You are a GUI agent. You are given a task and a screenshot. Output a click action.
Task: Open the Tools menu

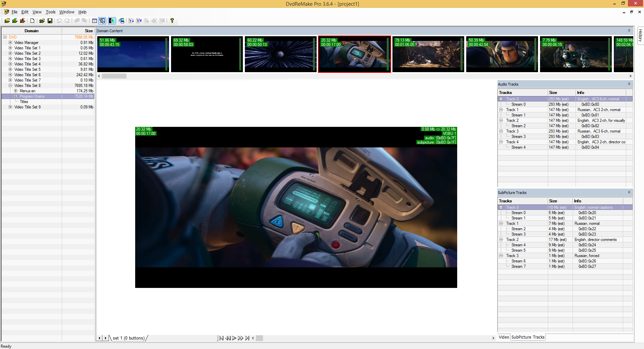51,12
